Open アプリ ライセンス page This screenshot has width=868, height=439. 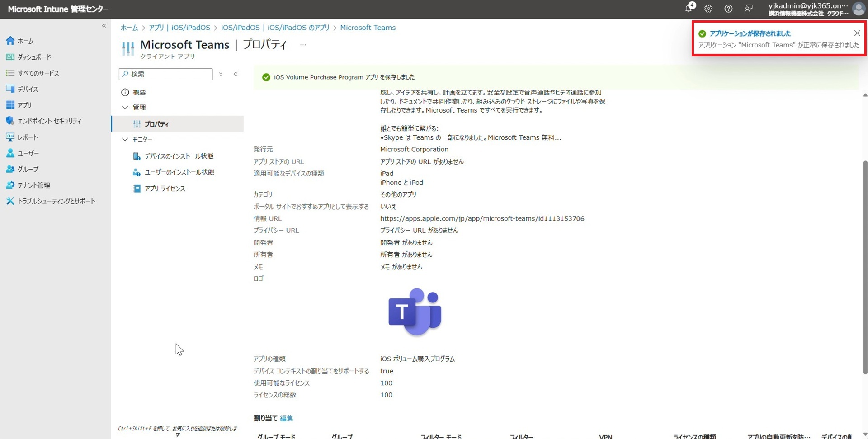[x=165, y=189]
